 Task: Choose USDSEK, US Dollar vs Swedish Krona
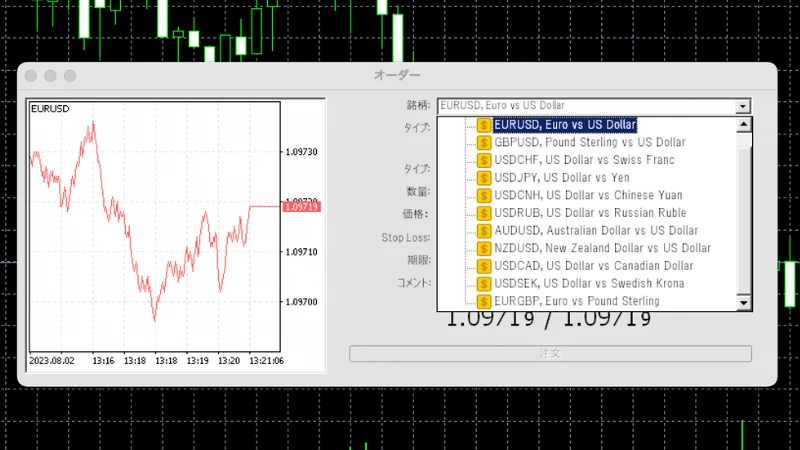[x=589, y=284]
